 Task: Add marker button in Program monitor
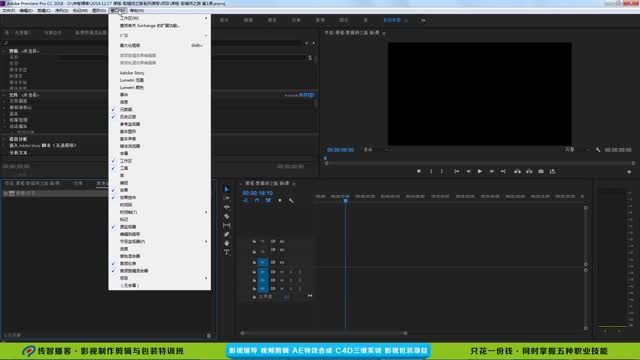point(419,171)
